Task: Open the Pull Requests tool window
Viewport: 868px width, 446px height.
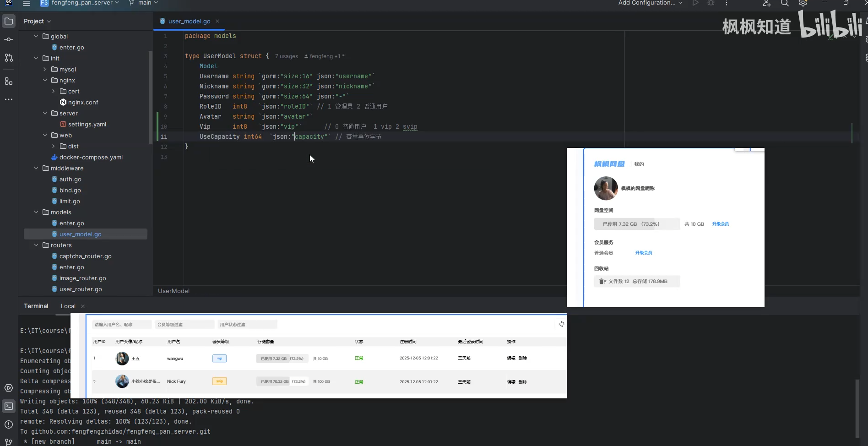Action: pyautogui.click(x=9, y=58)
